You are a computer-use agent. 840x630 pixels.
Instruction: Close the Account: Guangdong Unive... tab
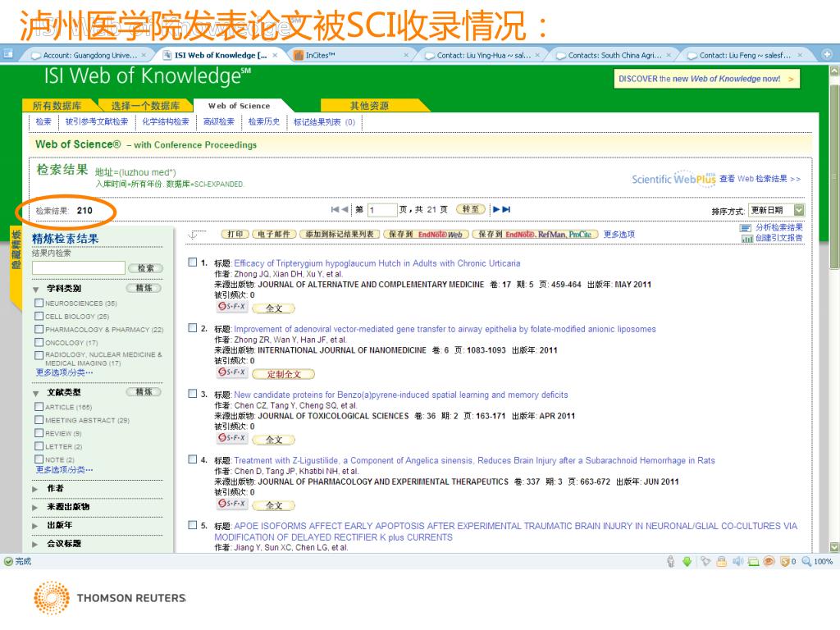144,55
